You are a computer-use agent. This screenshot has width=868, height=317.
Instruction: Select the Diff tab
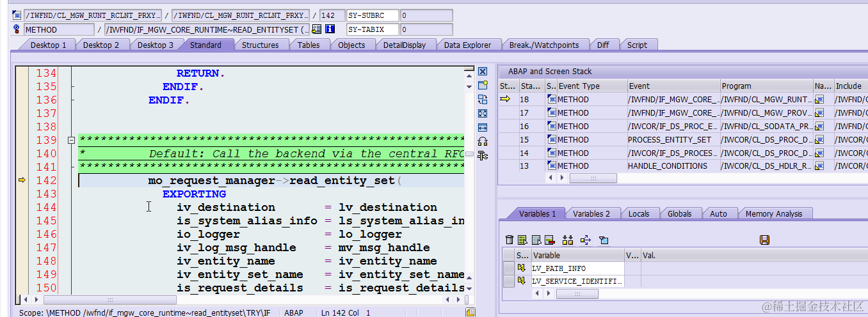(603, 45)
